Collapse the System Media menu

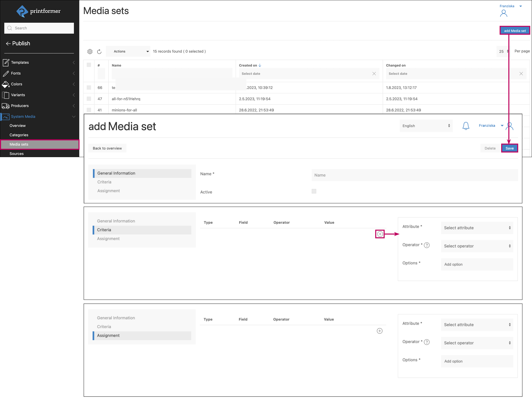click(74, 117)
